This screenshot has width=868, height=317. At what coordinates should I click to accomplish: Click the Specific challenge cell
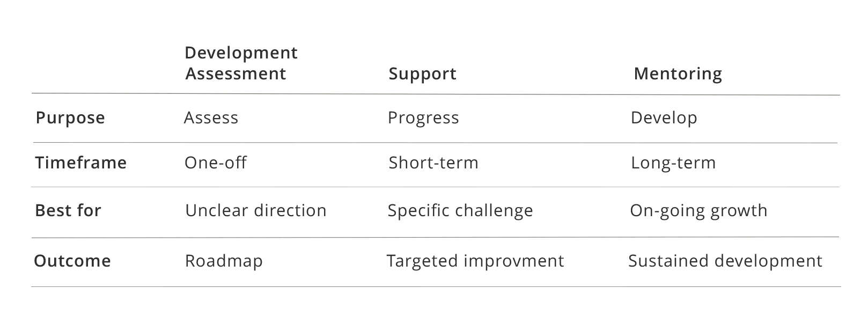click(x=460, y=210)
